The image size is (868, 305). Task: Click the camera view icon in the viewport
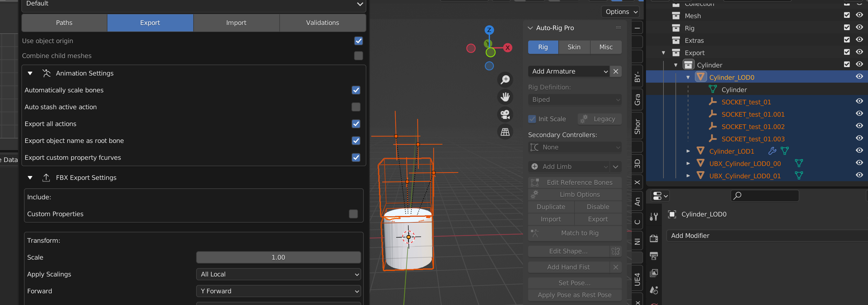(505, 114)
